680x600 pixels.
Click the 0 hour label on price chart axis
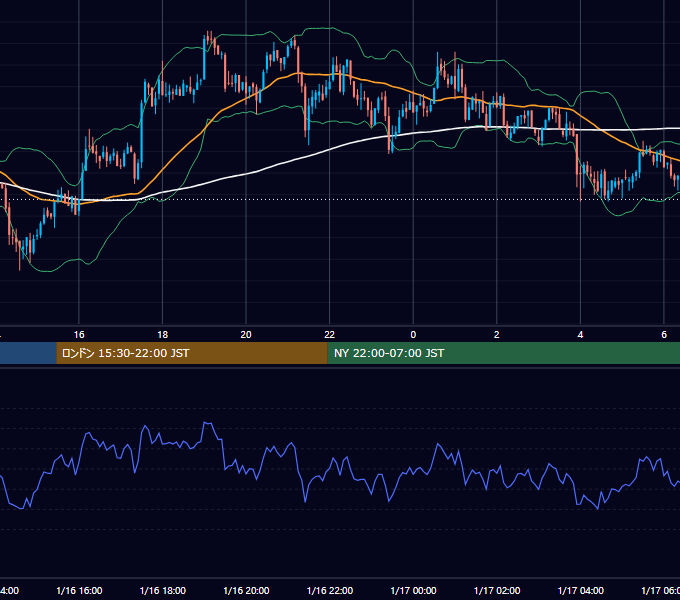tap(413, 335)
